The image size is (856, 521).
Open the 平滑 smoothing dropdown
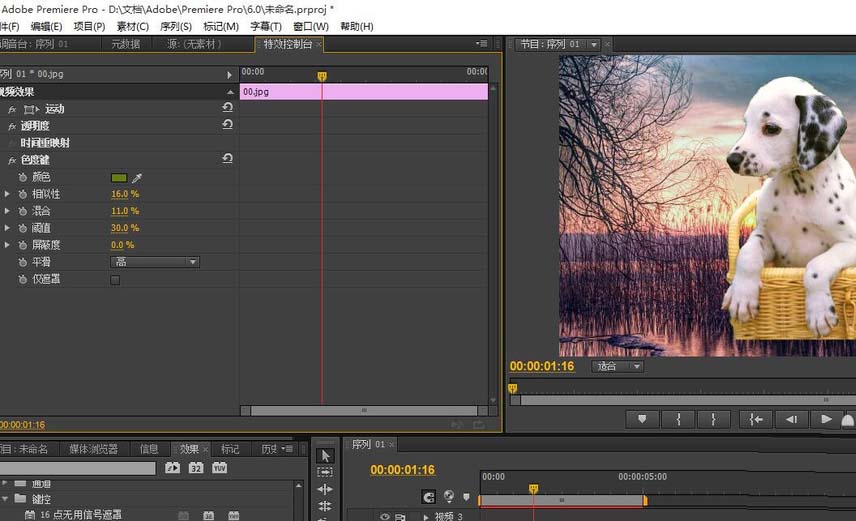click(x=155, y=262)
